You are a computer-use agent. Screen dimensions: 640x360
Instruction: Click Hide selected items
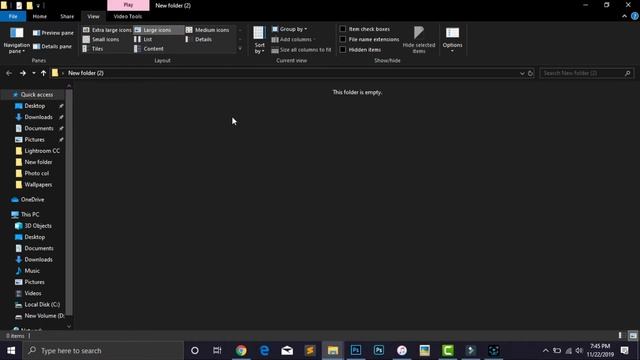point(419,40)
